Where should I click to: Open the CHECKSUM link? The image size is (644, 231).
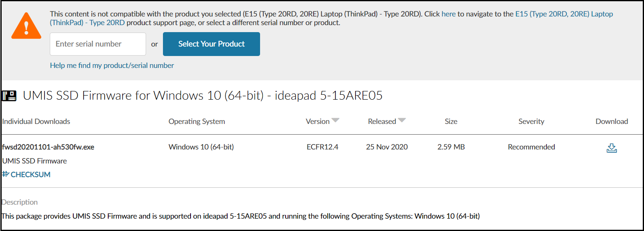pos(30,175)
